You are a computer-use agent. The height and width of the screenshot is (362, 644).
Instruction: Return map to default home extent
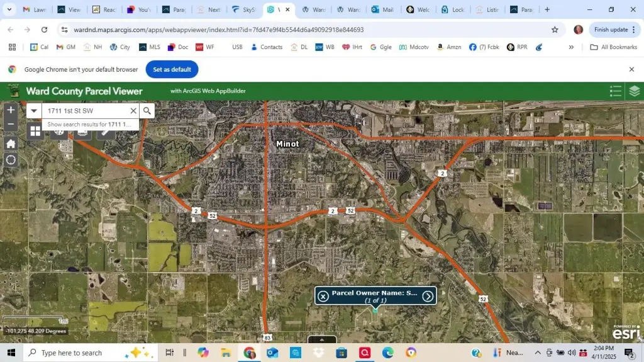click(x=11, y=144)
